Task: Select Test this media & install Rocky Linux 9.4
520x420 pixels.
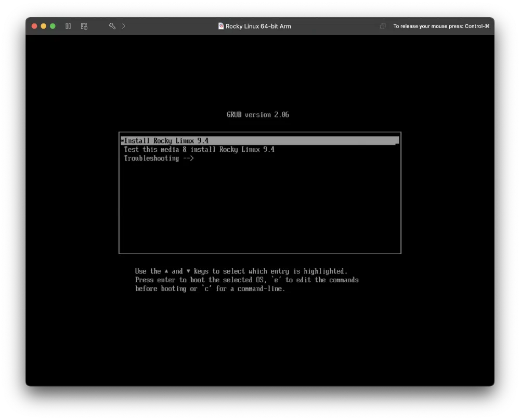Action: pos(199,149)
